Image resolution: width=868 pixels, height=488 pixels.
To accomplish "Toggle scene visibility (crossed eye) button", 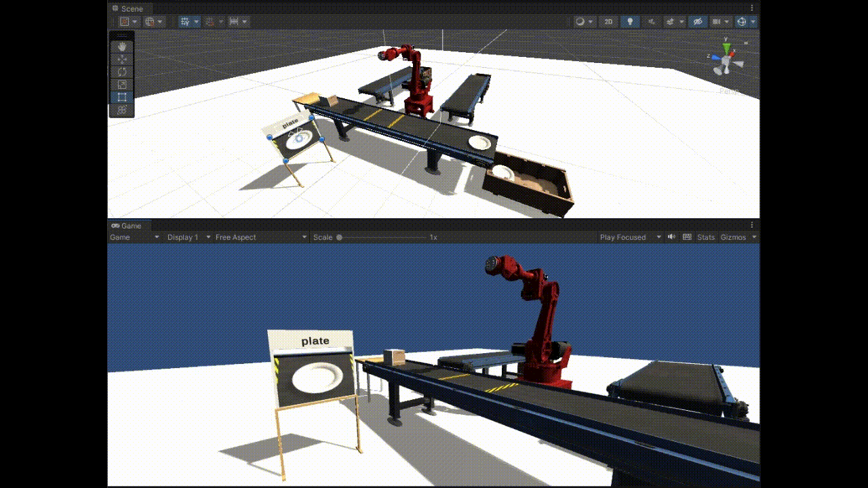I will tap(697, 22).
